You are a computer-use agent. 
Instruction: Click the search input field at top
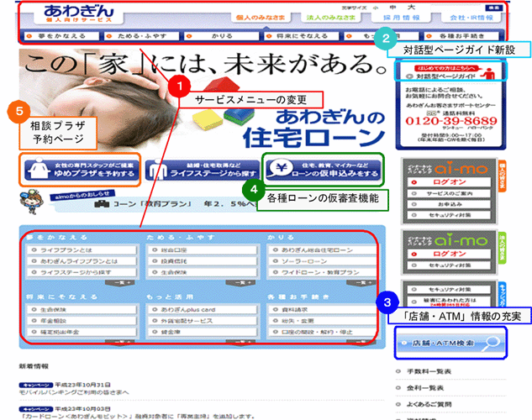tap(456, 8)
